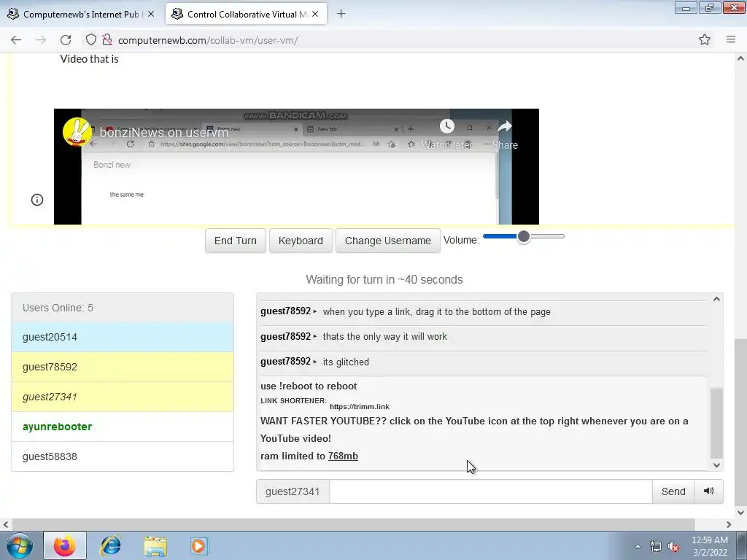Click the bonziNews channel avatar in video
747x560 pixels.
click(77, 132)
